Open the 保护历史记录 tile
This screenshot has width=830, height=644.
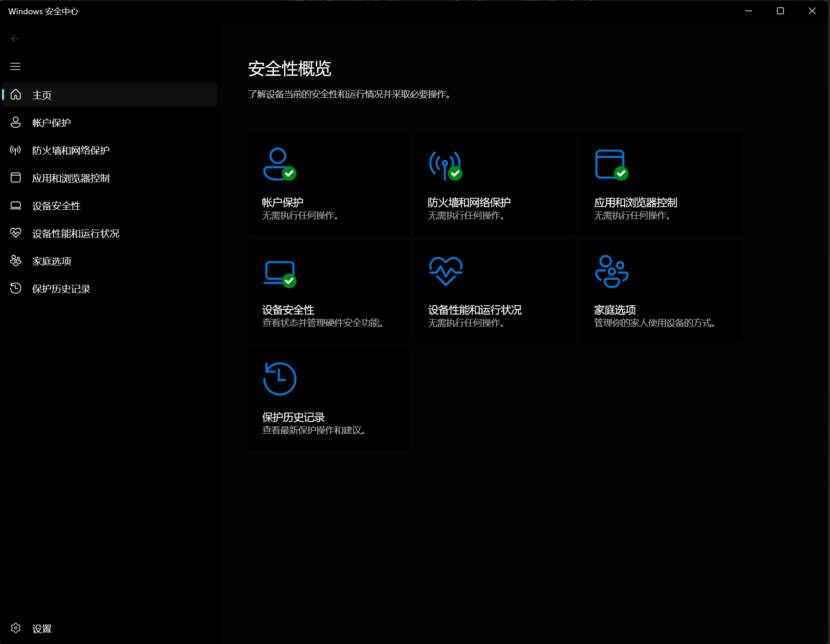[x=328, y=398]
